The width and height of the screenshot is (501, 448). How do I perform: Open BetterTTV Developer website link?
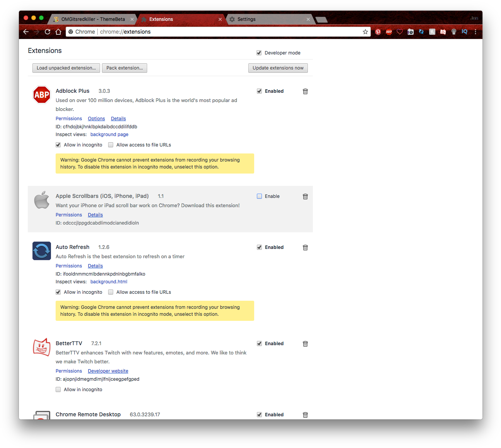pyautogui.click(x=108, y=371)
